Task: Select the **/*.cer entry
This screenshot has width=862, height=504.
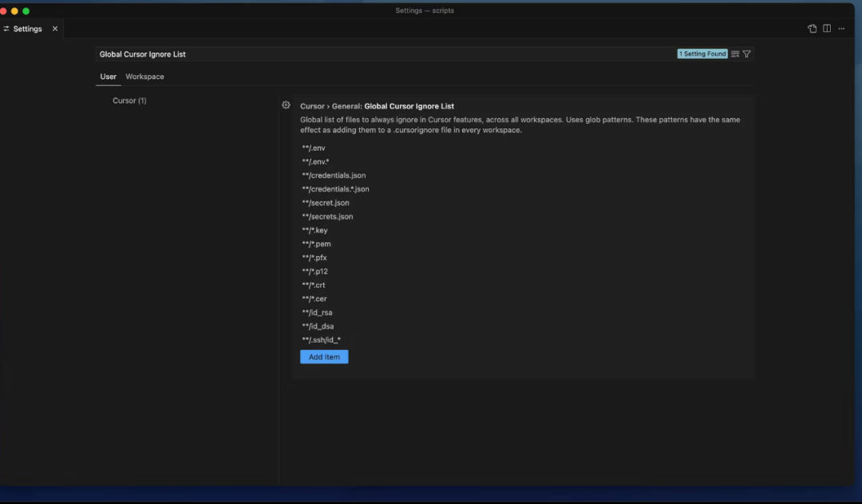Action: 314,299
